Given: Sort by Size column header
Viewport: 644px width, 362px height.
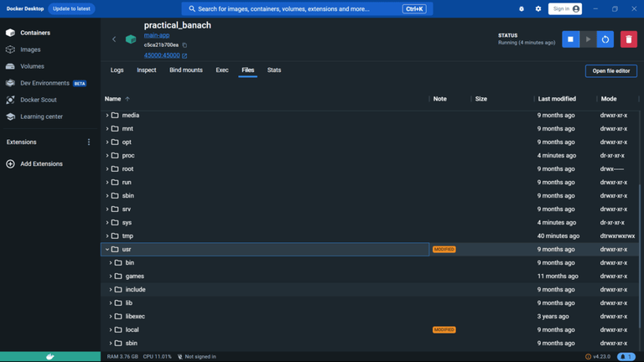Looking at the screenshot, I should (x=481, y=99).
